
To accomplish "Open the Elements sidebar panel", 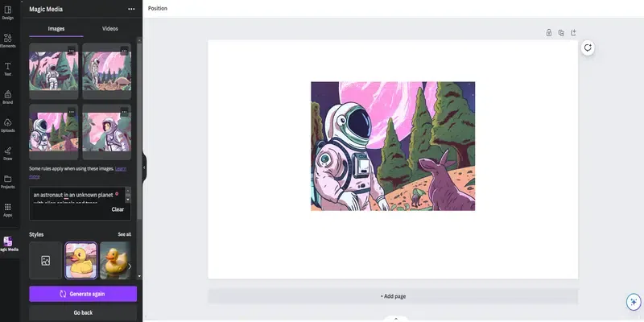I will tap(8, 41).
